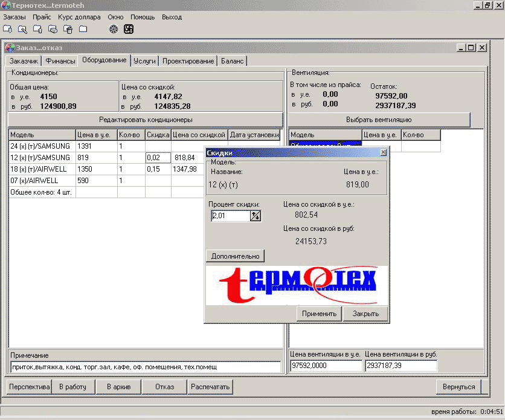Click into the Процент скидки input field
The height and width of the screenshot is (420, 505).
pyautogui.click(x=231, y=216)
